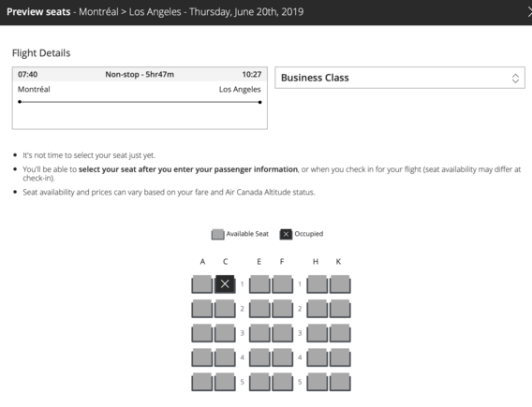Open the Business Class cabin dropdown
Image resolution: width=532 pixels, height=407 pixels.
tap(400, 78)
